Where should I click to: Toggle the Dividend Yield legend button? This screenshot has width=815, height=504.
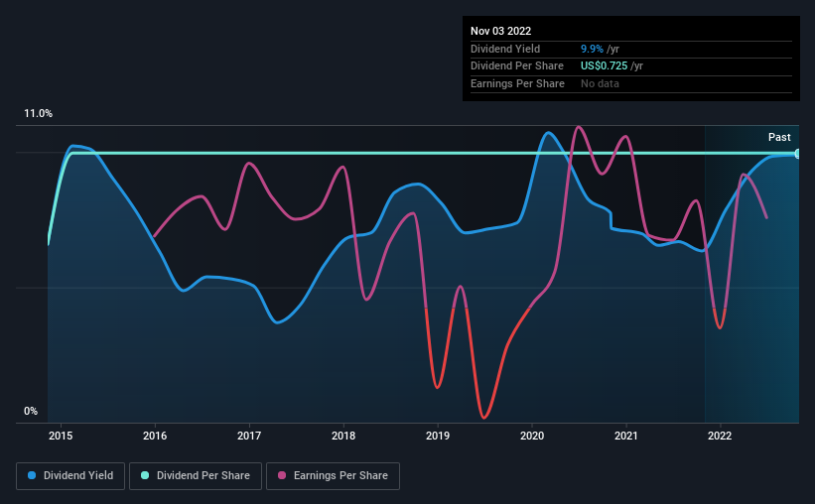tap(70, 476)
